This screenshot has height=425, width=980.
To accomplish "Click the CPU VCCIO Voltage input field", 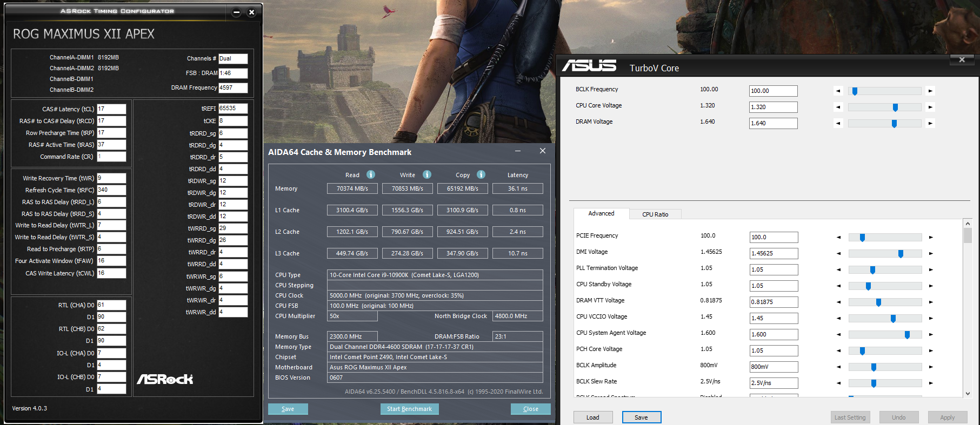I will pyautogui.click(x=774, y=319).
